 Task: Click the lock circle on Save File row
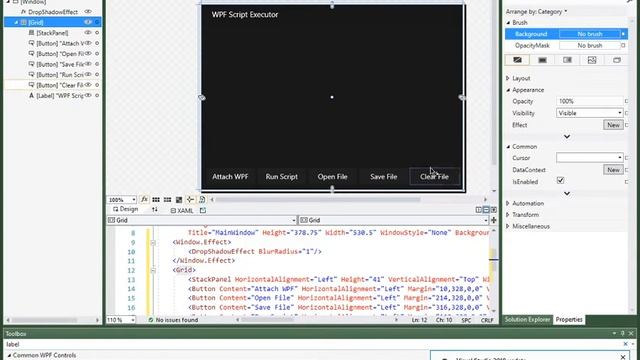pos(97,64)
